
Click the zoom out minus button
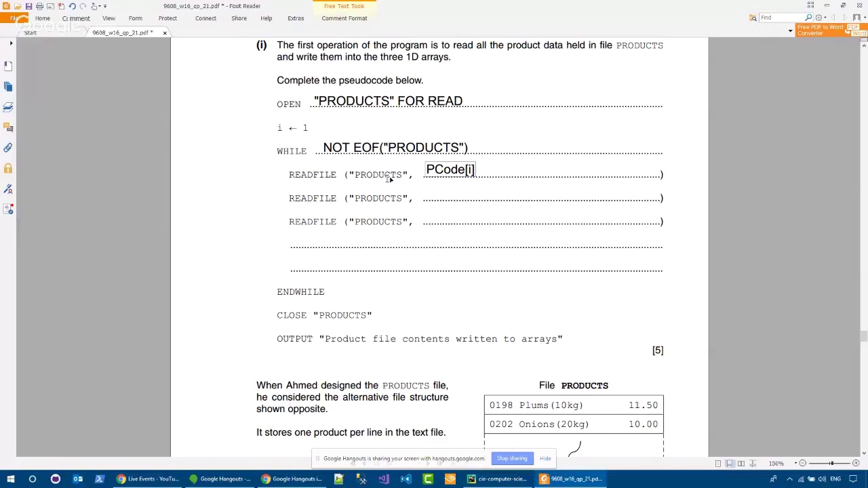(x=803, y=464)
